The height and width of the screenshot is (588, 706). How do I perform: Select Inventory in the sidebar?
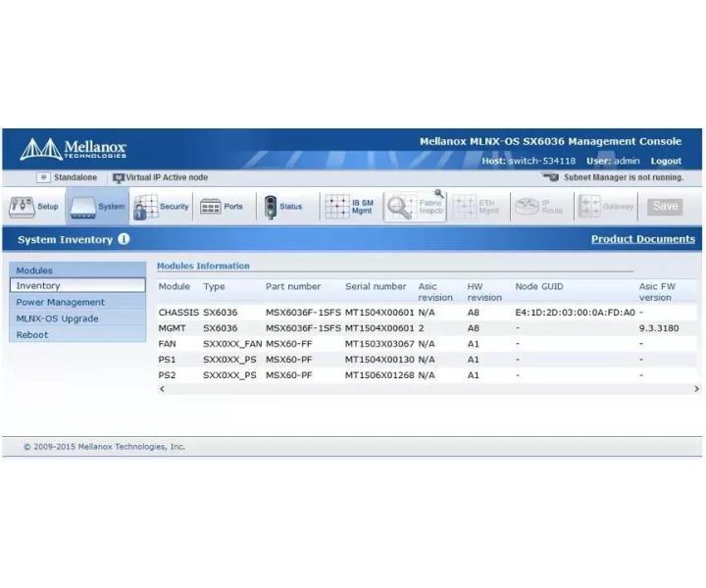[x=77, y=286]
